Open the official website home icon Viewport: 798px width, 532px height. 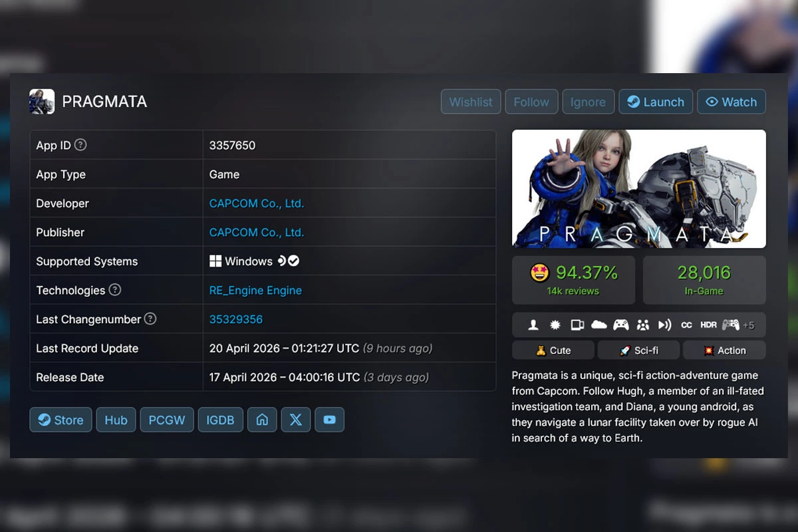pyautogui.click(x=261, y=420)
